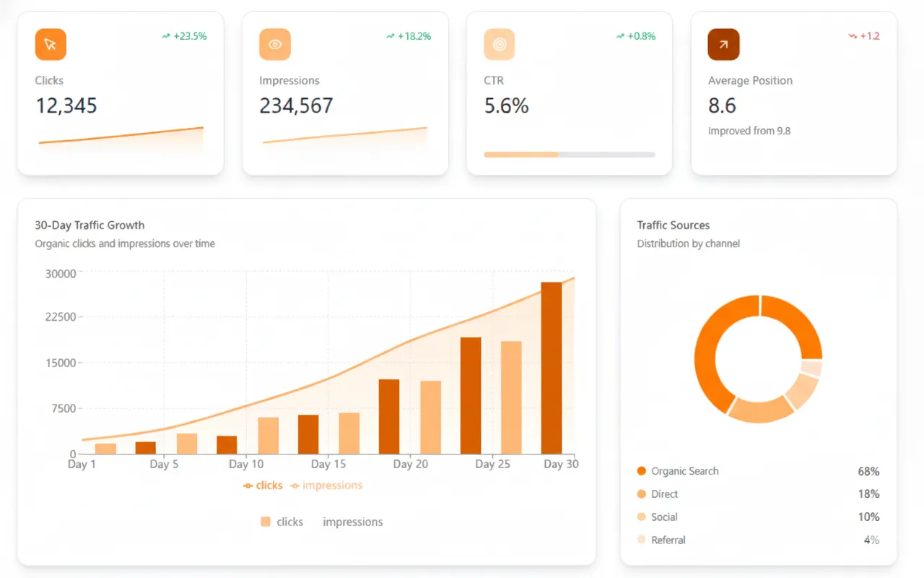Click the target icon on the CTR card

tap(500, 45)
